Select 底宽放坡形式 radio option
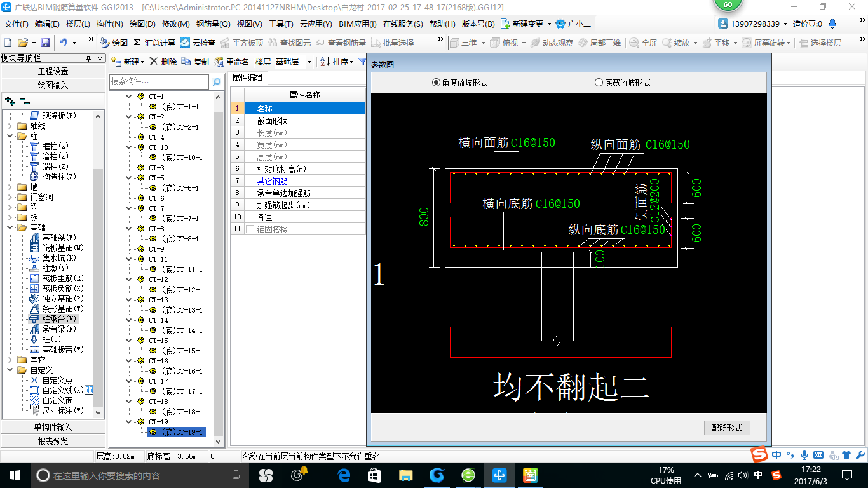Image resolution: width=868 pixels, height=488 pixels. pyautogui.click(x=623, y=83)
